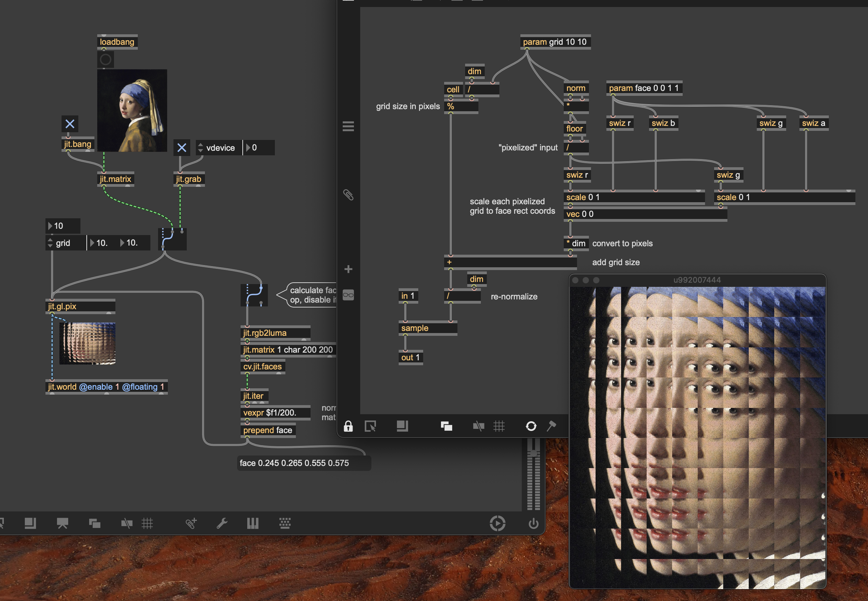Select the jit.grab object
This screenshot has width=868, height=601.
coord(188,179)
